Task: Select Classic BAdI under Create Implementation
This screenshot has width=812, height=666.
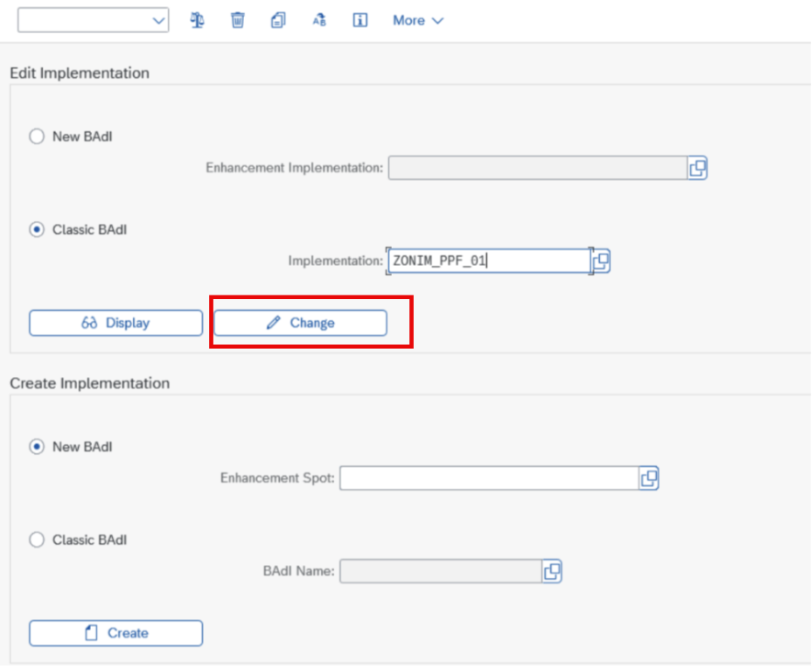Action: click(x=37, y=539)
